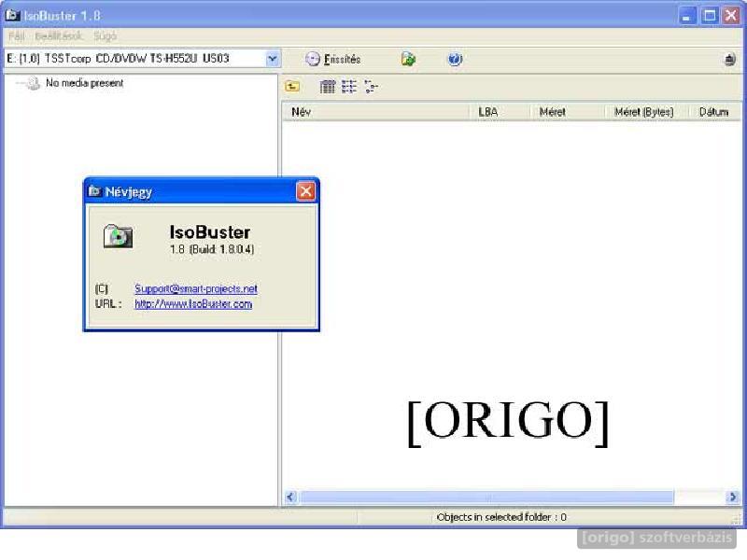747x560 pixels.
Task: Switch to large icons view
Action: coord(328,87)
